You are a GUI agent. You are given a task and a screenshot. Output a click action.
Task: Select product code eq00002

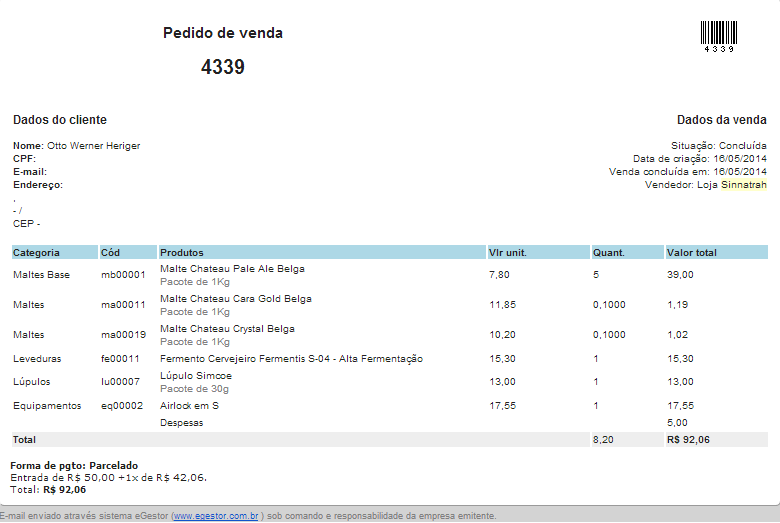click(122, 406)
